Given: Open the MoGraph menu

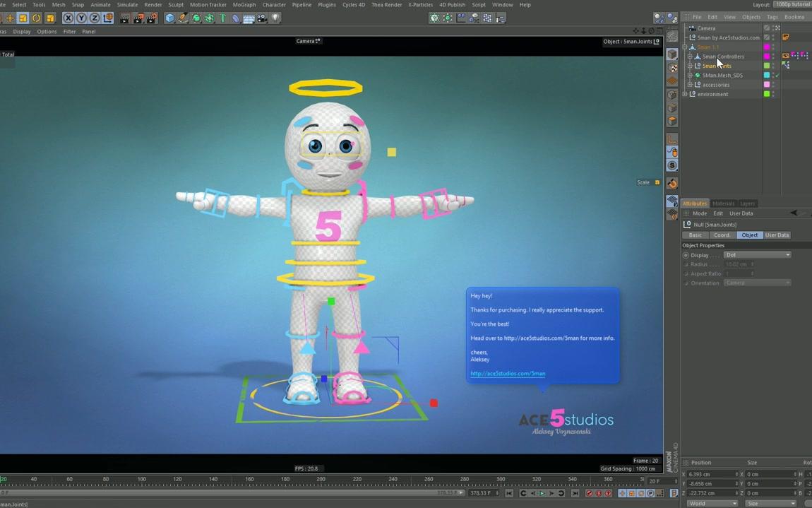Looking at the screenshot, I should click(x=244, y=4).
